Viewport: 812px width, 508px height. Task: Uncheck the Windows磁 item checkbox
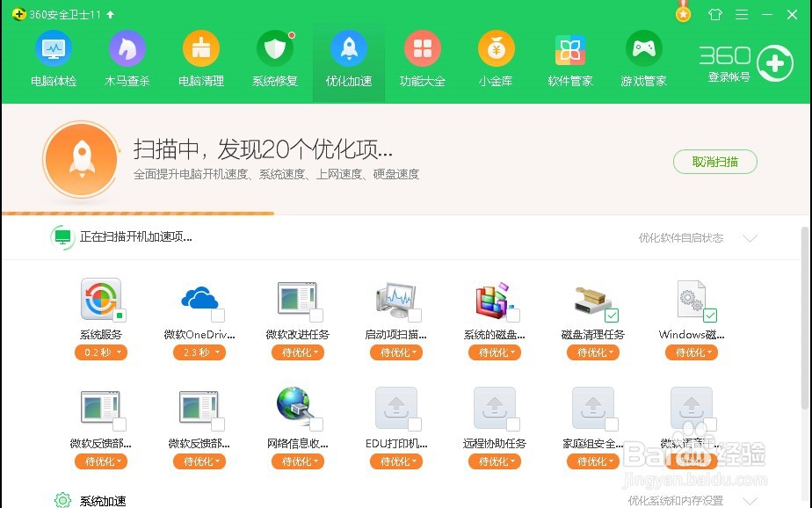pos(710,315)
